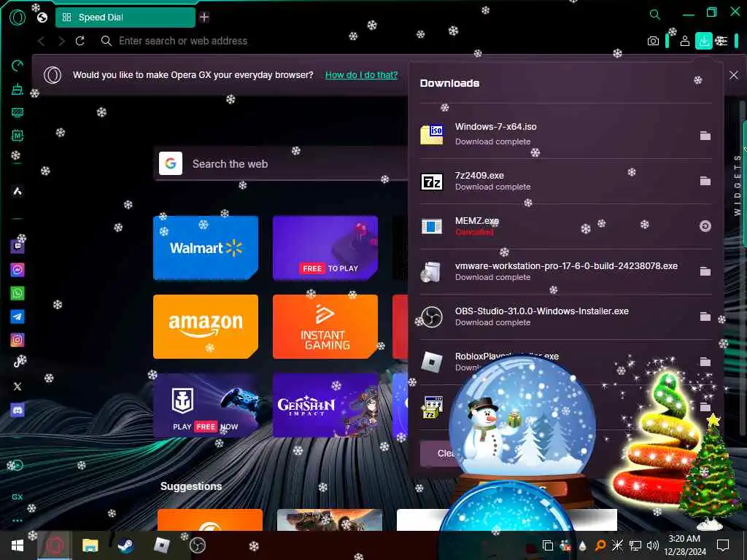Open the Windows notification center
Screen dimensions: 747x560
pyautogui.click(x=723, y=545)
